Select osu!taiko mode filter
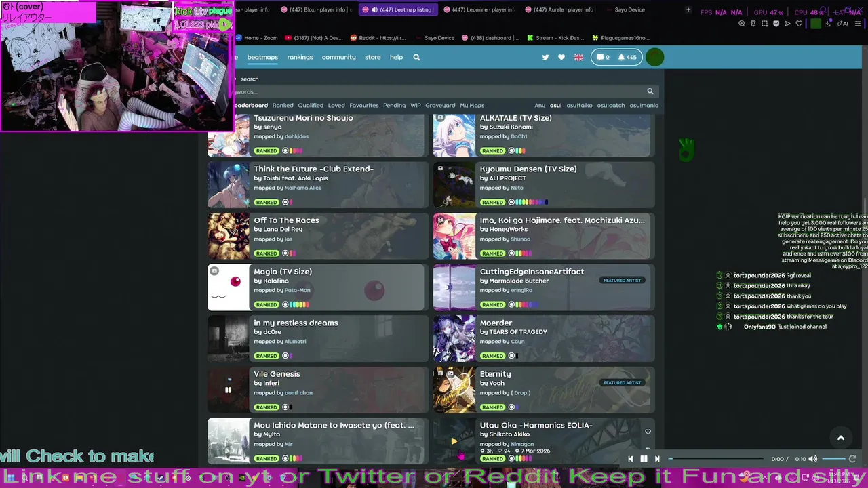Viewport: 868px width, 488px height. point(579,106)
